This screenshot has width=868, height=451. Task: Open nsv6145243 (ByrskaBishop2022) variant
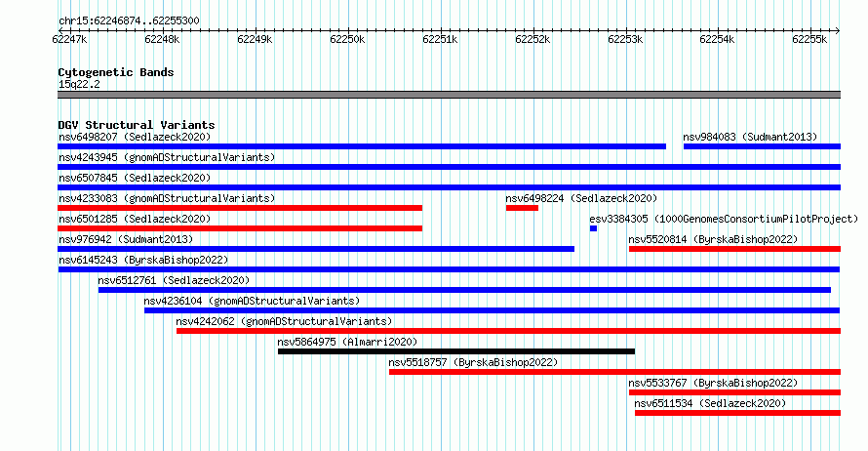click(x=143, y=260)
